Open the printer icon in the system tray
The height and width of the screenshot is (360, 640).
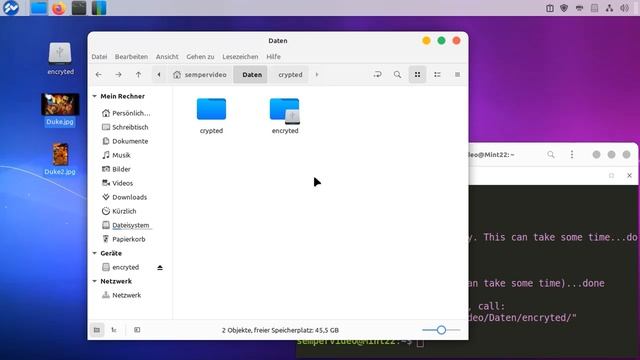click(579, 8)
